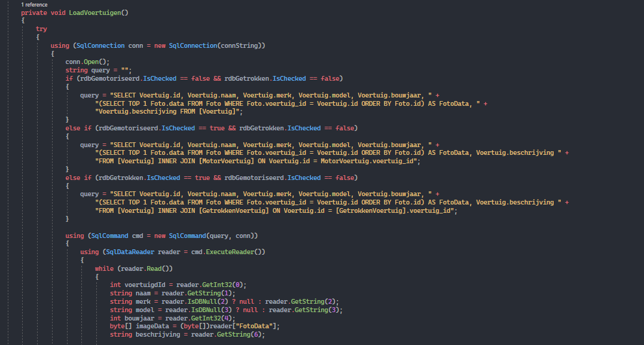Click the 'string query = "";' line

point(99,70)
